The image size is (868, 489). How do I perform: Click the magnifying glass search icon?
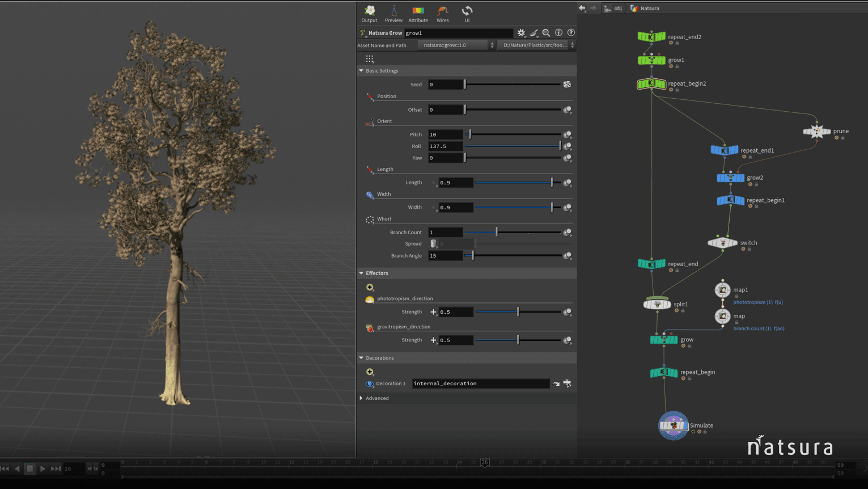coord(546,32)
